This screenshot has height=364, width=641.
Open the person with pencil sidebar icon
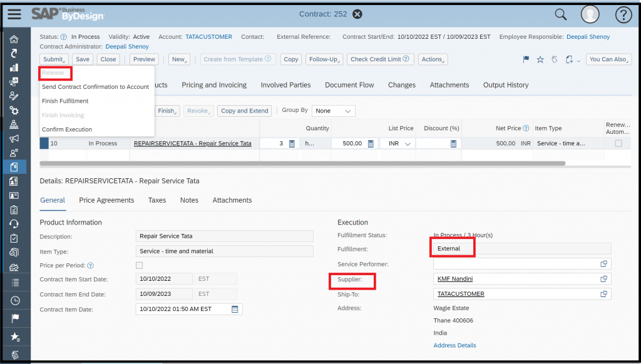(x=14, y=96)
